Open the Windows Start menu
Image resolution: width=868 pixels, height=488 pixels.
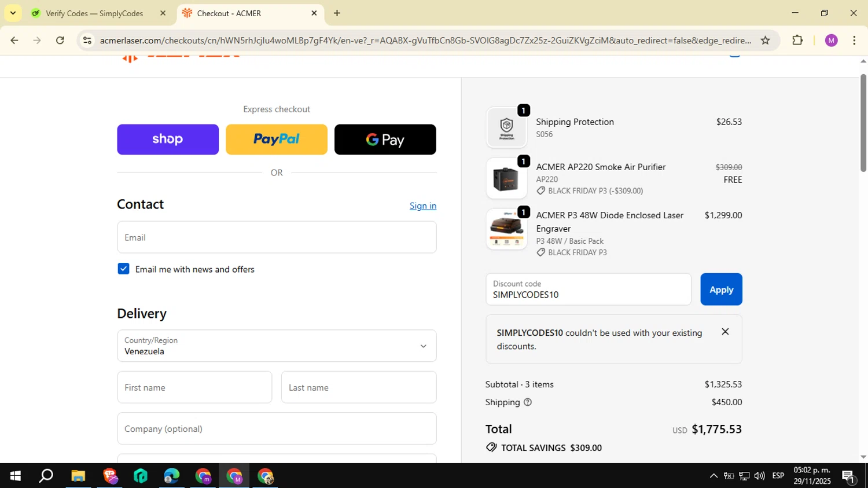(x=15, y=476)
